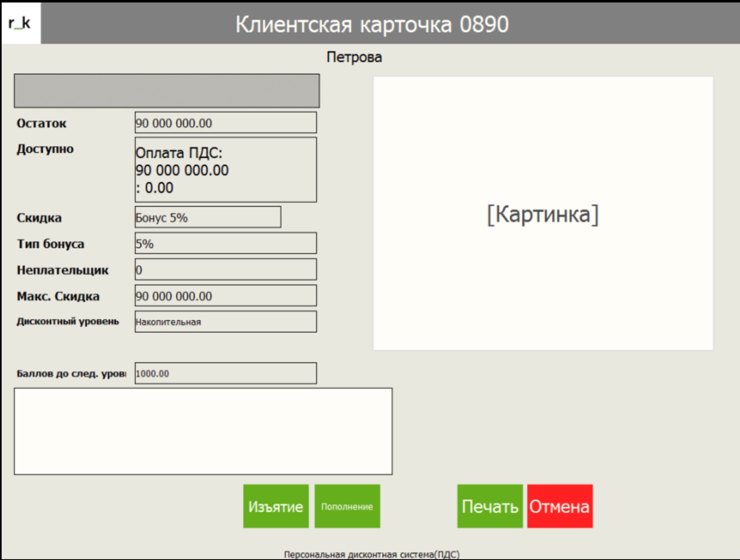Click the Персональная дисконтная система footer text

coord(371,554)
